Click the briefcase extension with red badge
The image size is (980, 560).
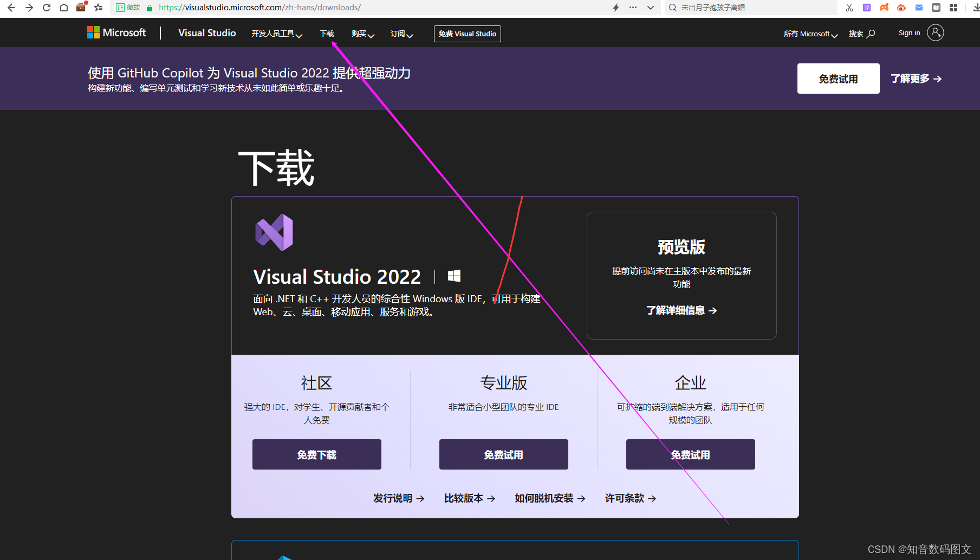[x=81, y=8]
